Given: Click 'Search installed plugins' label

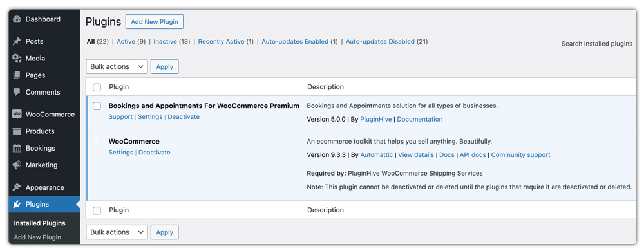Looking at the screenshot, I should [597, 44].
